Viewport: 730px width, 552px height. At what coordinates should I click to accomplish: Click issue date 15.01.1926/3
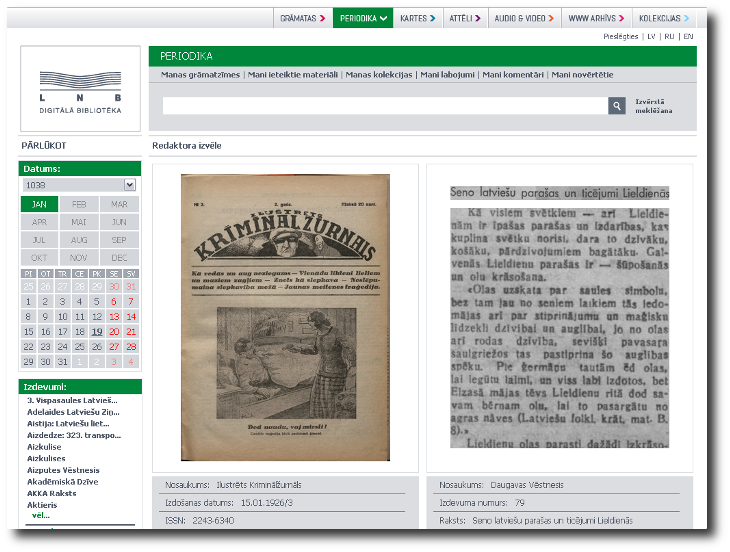pos(267,503)
